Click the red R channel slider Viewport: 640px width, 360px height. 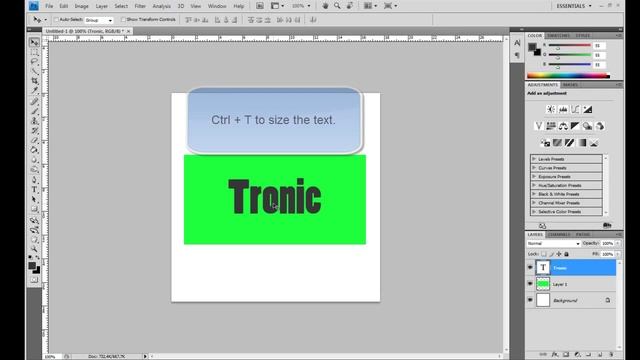click(569, 46)
